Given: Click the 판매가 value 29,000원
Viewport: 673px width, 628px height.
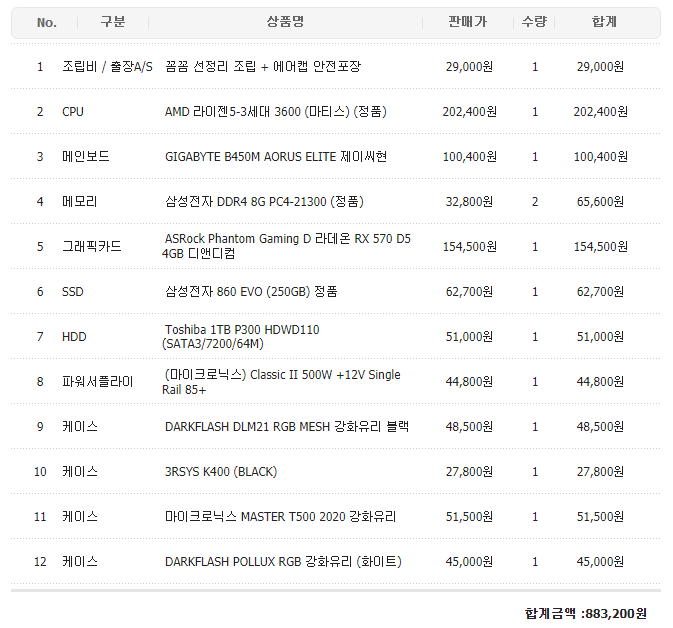Looking at the screenshot, I should (x=469, y=67).
